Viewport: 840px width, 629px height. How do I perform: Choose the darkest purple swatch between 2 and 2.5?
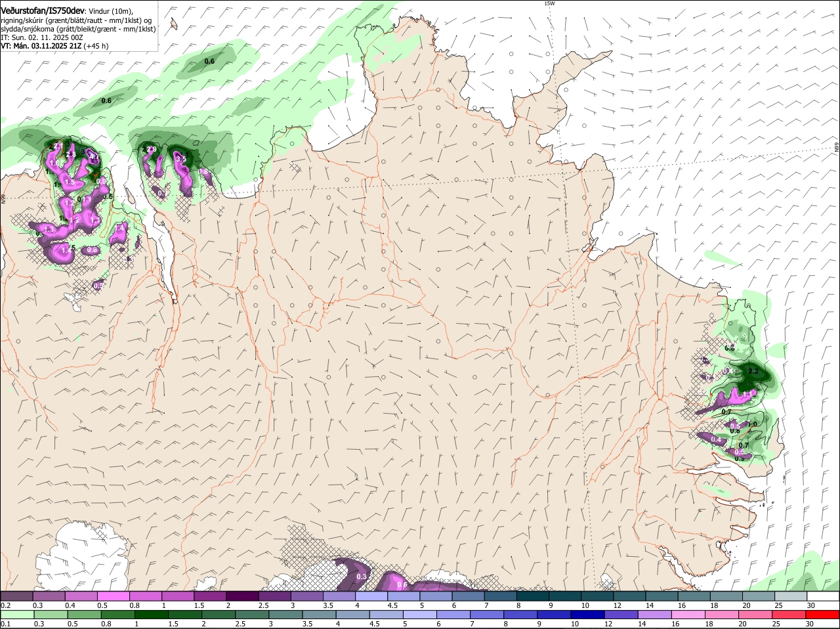click(x=242, y=596)
